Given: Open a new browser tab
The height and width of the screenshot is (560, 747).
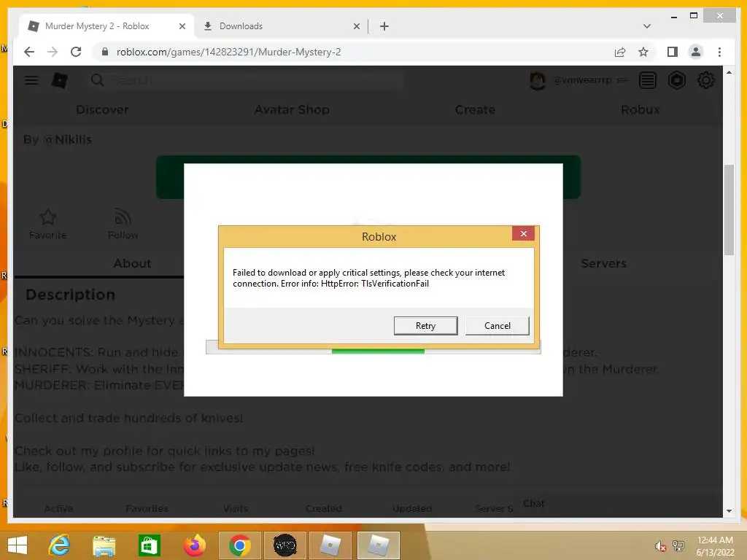Looking at the screenshot, I should click(x=384, y=26).
